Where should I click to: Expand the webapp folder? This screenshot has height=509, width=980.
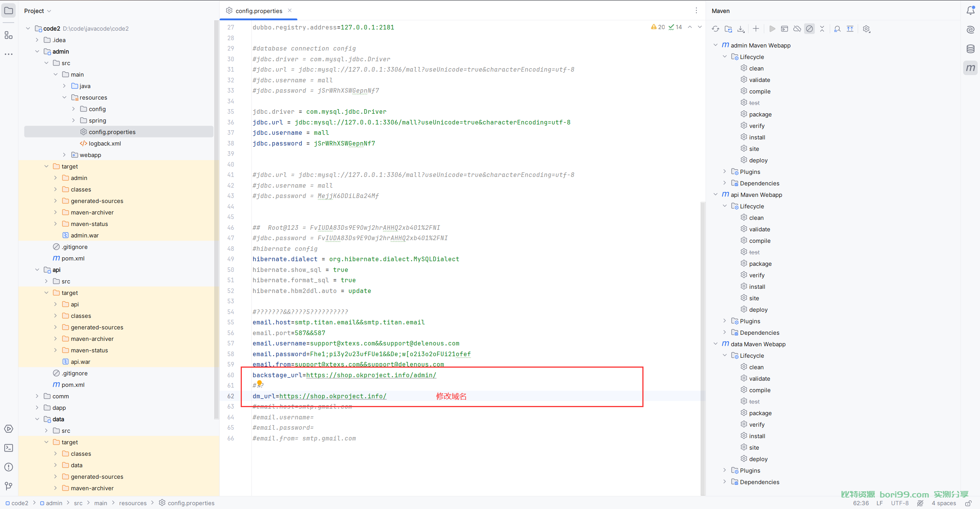click(64, 155)
